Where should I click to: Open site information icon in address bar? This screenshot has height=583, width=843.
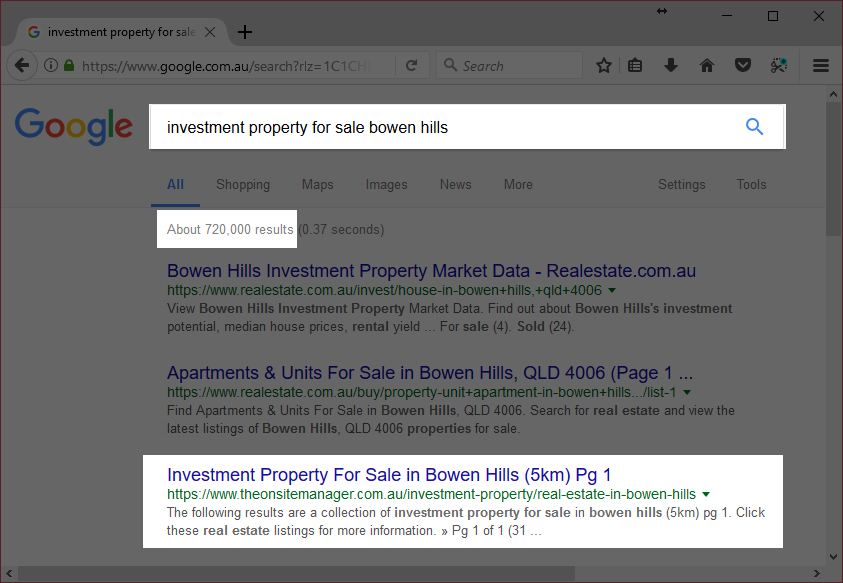(x=51, y=66)
